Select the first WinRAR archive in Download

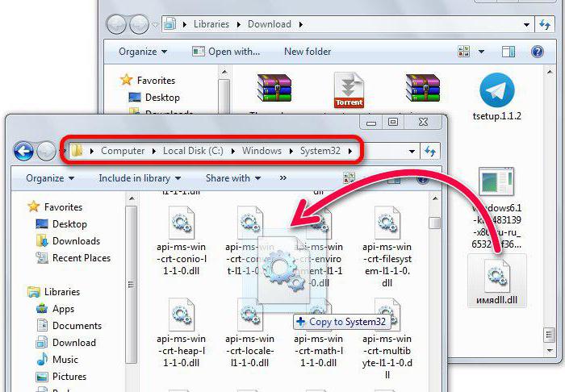tap(274, 89)
